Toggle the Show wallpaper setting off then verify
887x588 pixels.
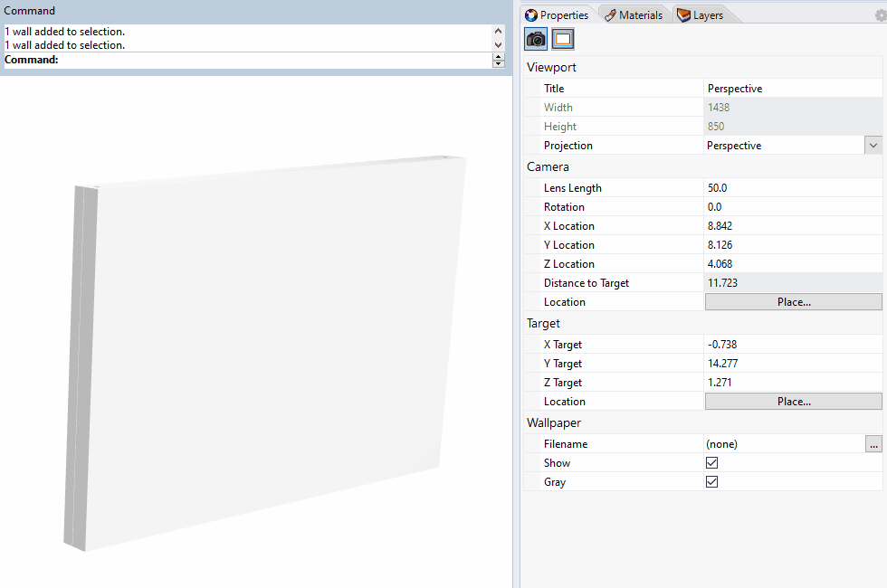pyautogui.click(x=711, y=462)
